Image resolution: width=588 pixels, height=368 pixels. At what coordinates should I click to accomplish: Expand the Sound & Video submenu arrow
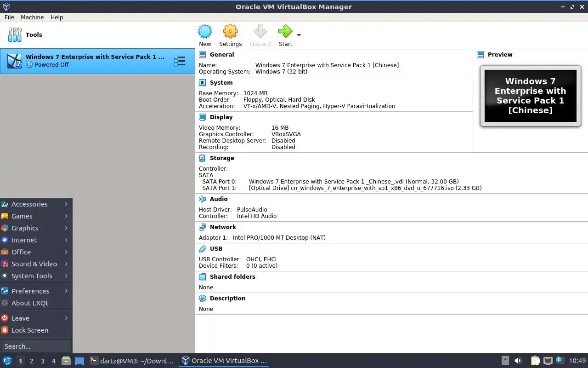click(x=66, y=264)
